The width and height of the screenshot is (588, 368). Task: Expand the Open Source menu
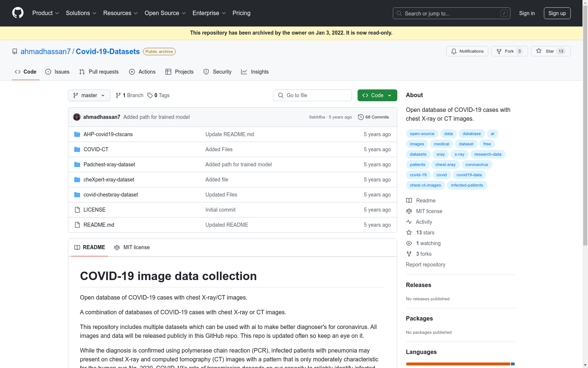165,13
